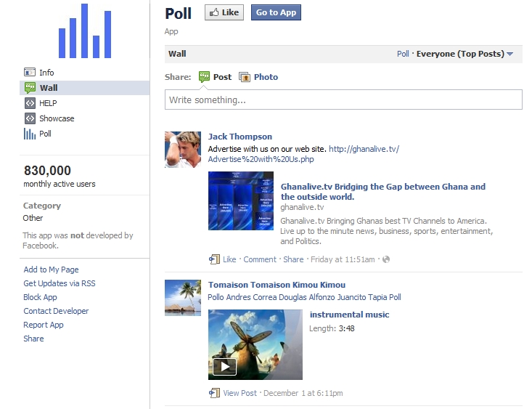The width and height of the screenshot is (532, 409).
Task: Click the globe privacy icon on Friday post
Action: click(386, 259)
